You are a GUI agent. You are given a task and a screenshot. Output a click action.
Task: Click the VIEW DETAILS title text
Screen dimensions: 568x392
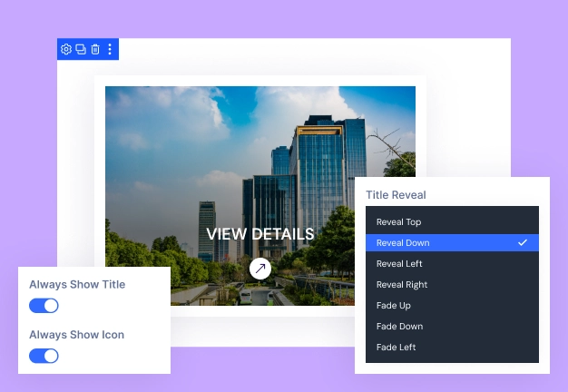[x=260, y=234]
